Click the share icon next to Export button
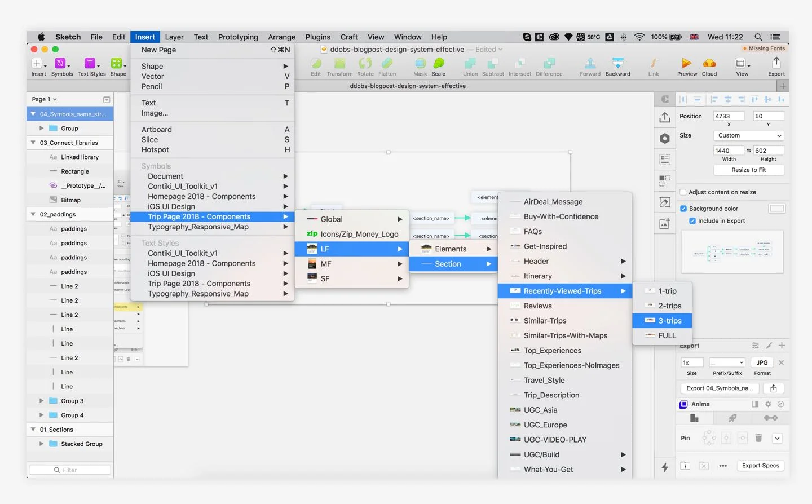812x504 pixels. [774, 388]
